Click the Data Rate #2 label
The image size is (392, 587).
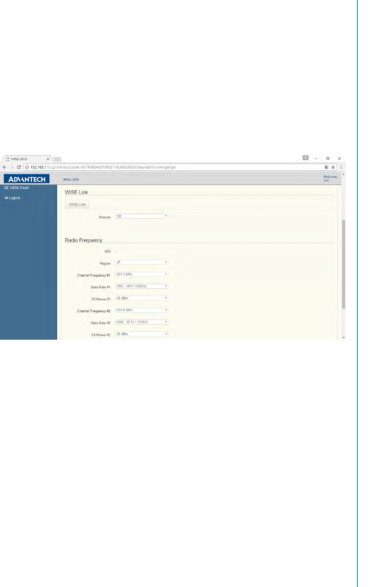pos(100,323)
